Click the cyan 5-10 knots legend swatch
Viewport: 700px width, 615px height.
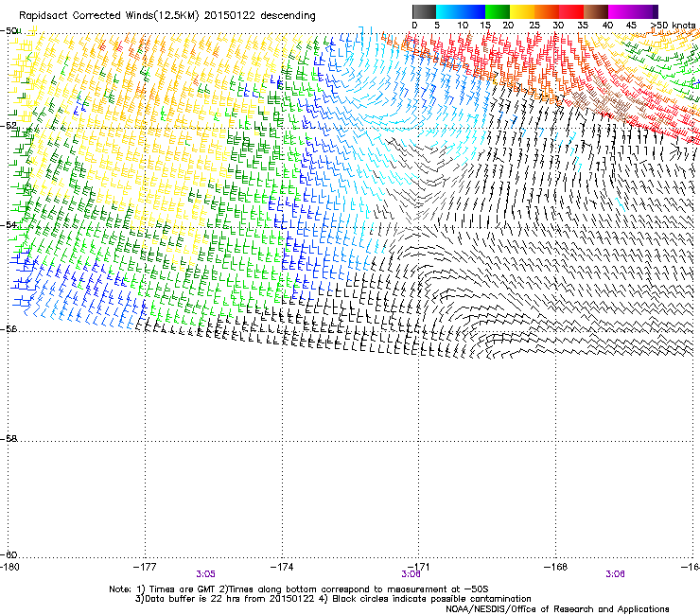point(448,11)
